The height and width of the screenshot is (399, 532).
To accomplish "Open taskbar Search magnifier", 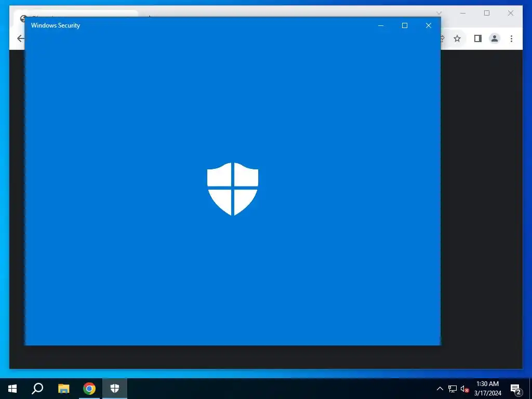I will pyautogui.click(x=37, y=389).
